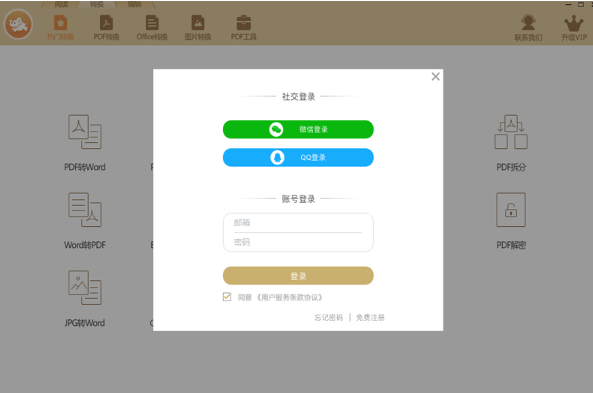Click the Word转PDF label text

point(85,245)
